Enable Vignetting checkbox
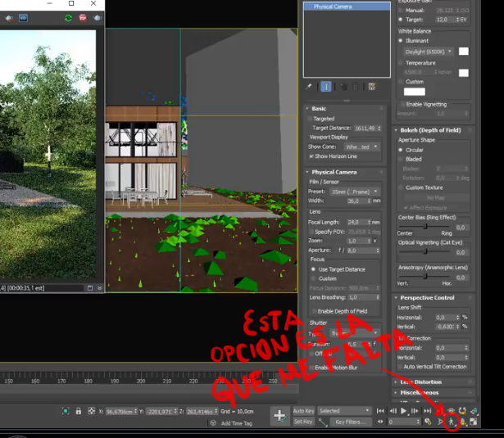 402,104
